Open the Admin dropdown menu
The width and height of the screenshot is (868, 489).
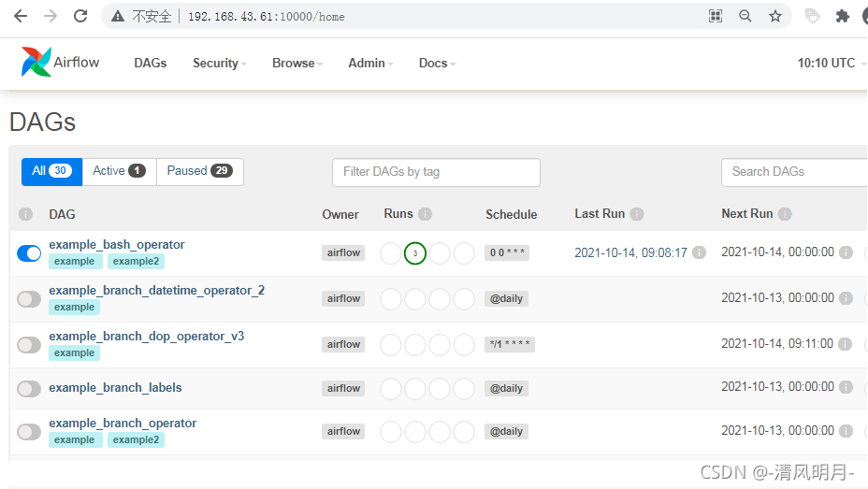tap(370, 63)
